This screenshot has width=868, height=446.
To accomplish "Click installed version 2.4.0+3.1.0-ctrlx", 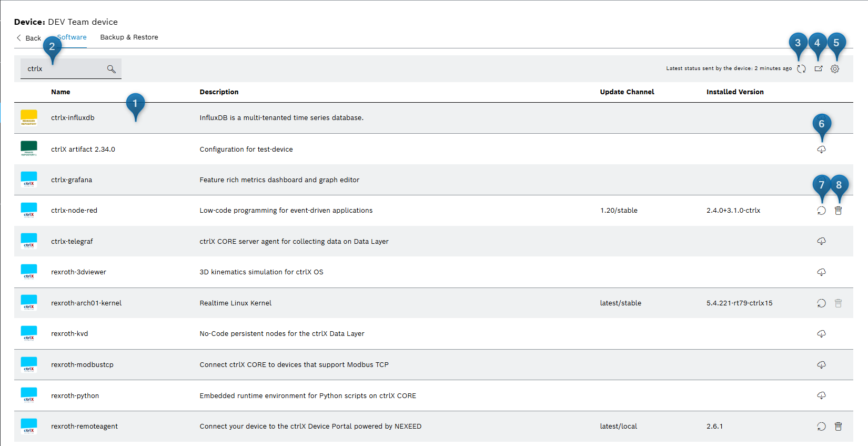I will (x=733, y=211).
